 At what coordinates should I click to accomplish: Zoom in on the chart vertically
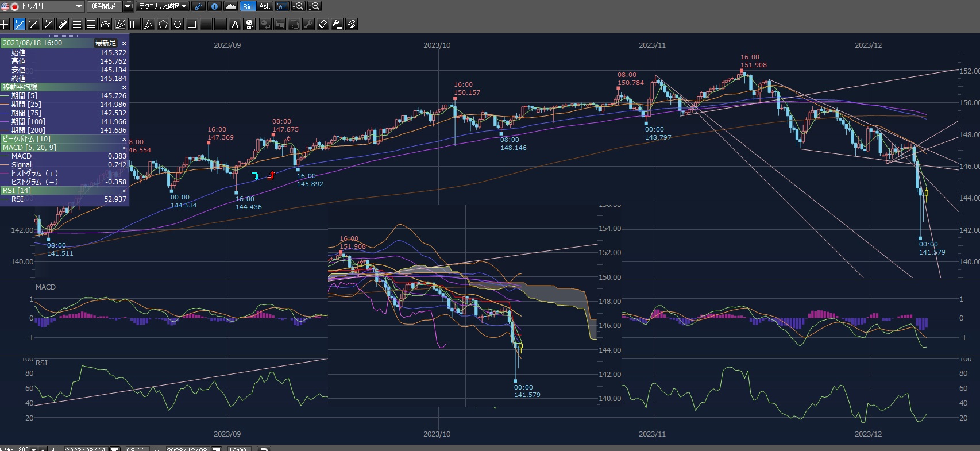pyautogui.click(x=314, y=6)
